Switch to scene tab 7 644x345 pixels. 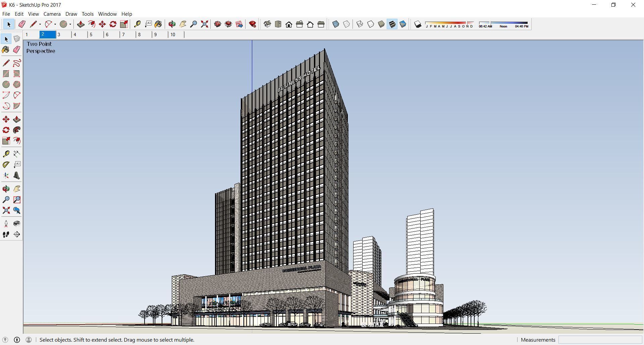(128, 34)
